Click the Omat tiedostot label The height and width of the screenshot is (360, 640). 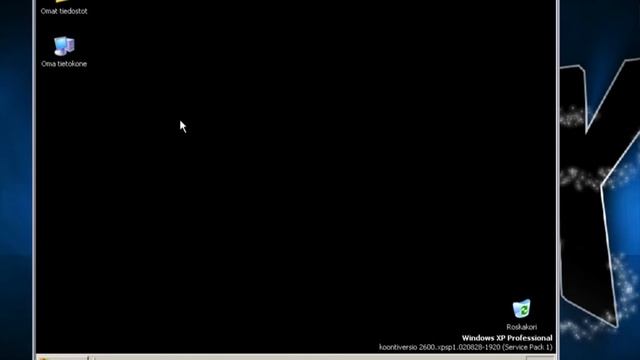point(64,11)
